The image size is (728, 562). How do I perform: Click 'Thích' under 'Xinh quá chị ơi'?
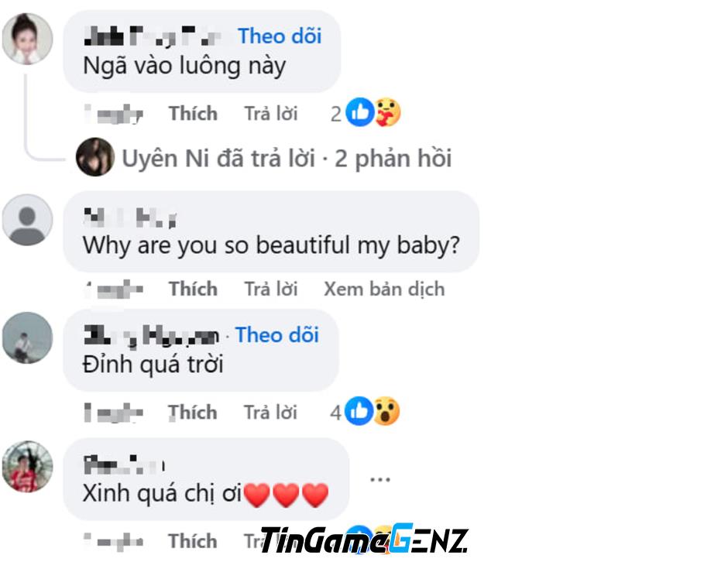pos(193,542)
